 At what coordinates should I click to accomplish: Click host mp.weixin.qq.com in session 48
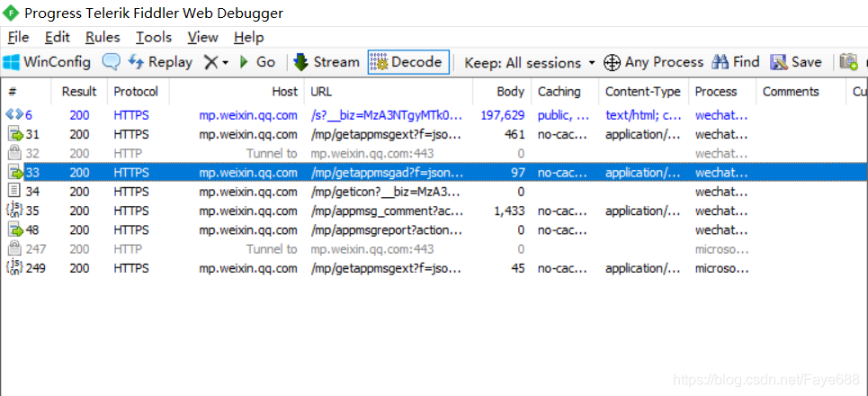point(248,230)
